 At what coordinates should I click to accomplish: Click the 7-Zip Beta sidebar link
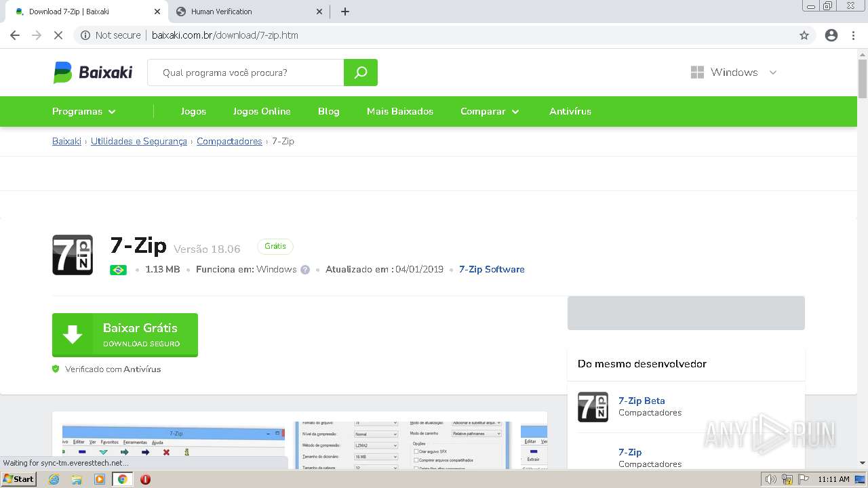tap(642, 401)
